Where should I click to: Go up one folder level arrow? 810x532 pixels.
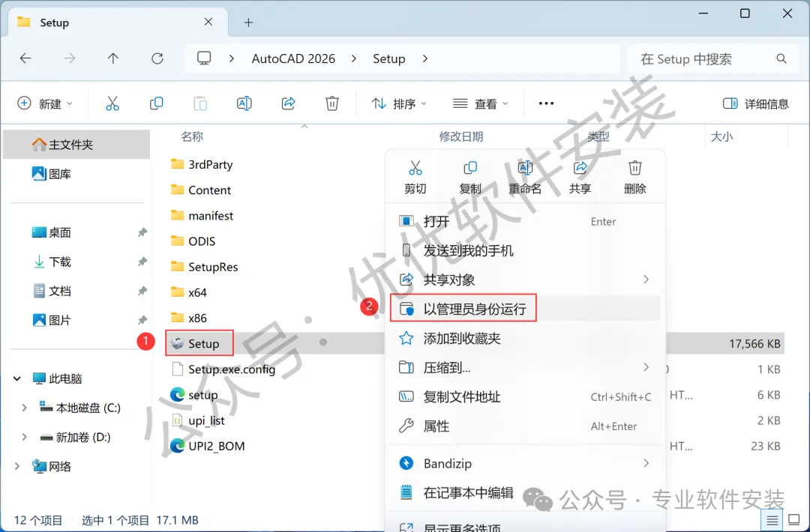click(113, 58)
